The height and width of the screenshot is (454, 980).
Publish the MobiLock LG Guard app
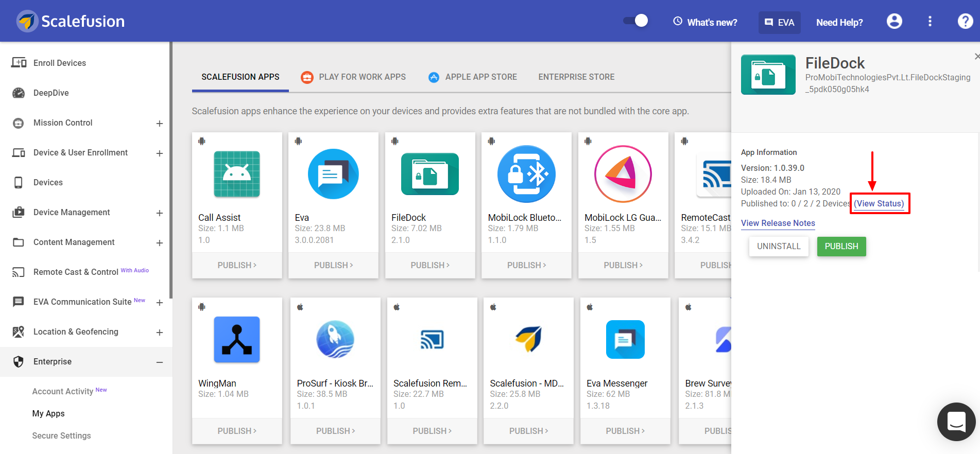pos(623,265)
